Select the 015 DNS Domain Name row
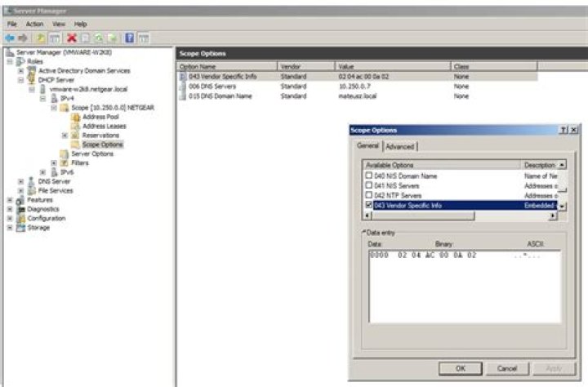Screen dimensions: 588x387 coord(358,96)
